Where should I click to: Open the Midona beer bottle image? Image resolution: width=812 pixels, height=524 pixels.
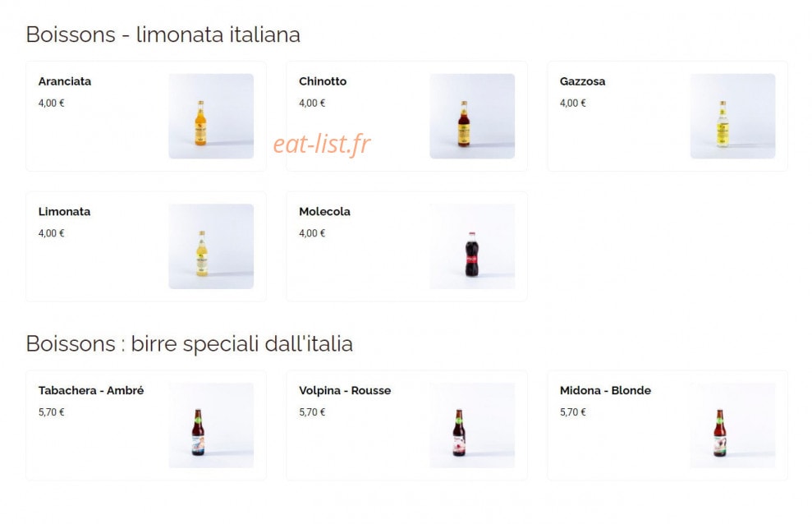point(732,425)
